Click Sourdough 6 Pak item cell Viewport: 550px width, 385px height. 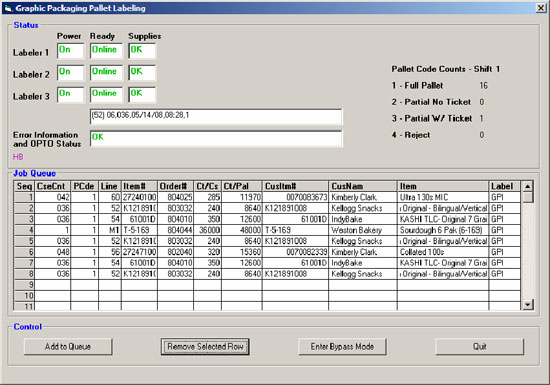click(443, 230)
